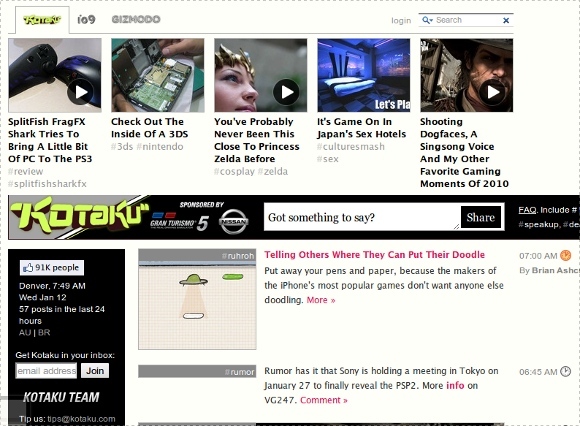Open Japan's Sex Hotels thumbnail image

pyautogui.click(x=364, y=75)
